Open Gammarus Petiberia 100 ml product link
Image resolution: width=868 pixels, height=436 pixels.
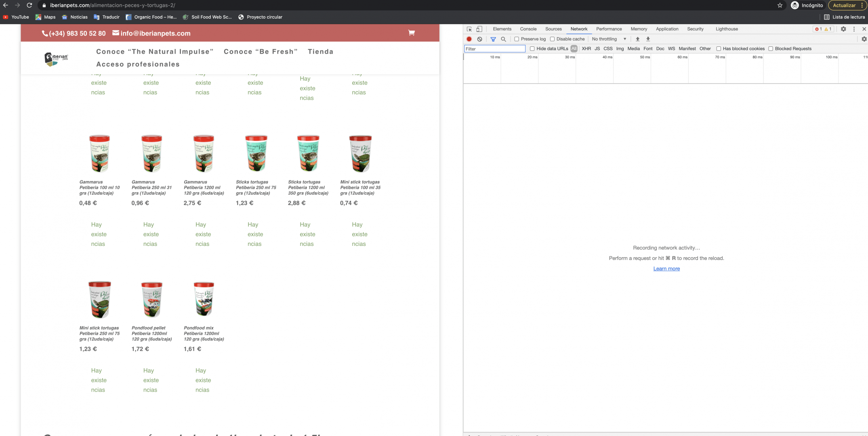click(x=100, y=188)
